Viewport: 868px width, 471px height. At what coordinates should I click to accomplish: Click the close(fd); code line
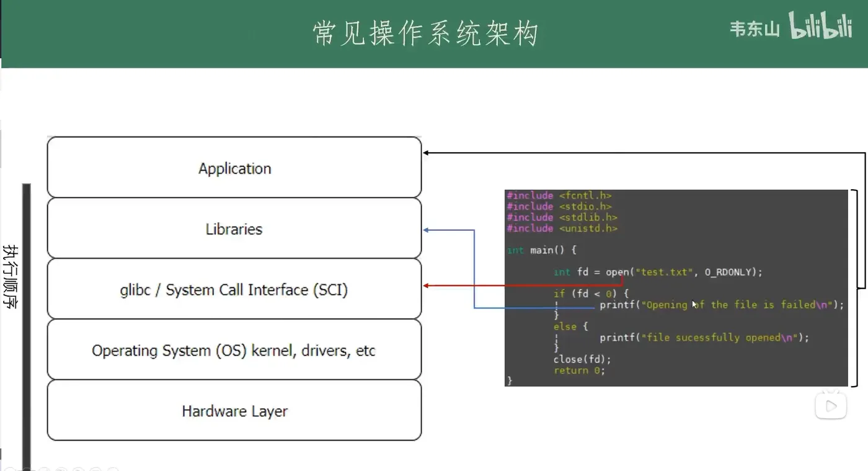click(x=582, y=359)
